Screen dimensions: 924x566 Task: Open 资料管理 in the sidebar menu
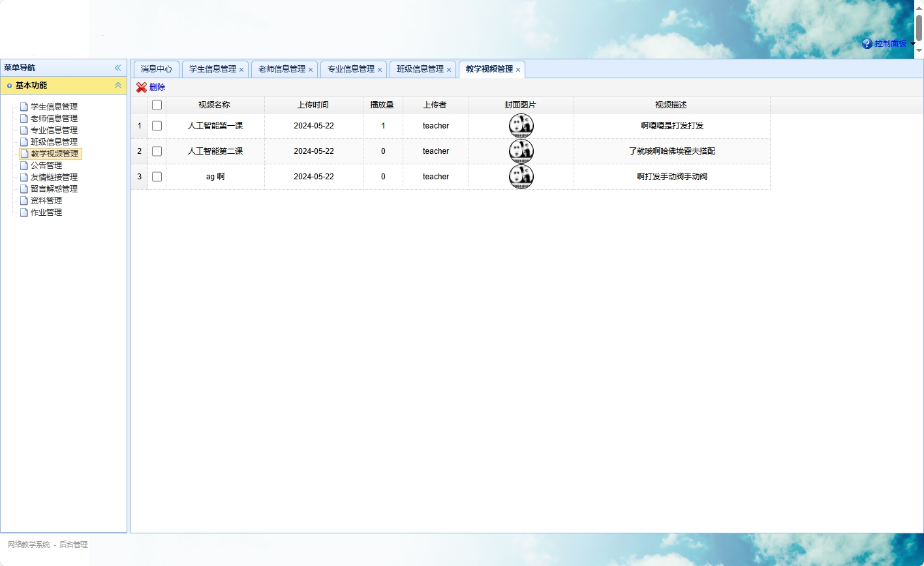click(x=46, y=200)
